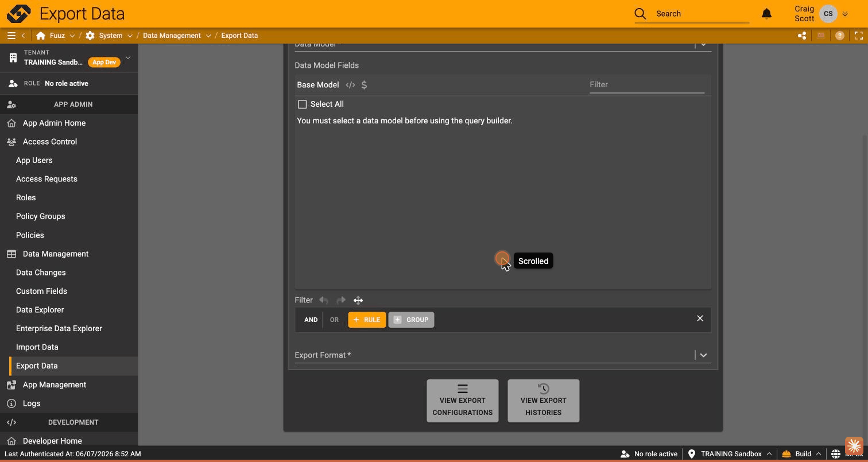Image resolution: width=868 pixels, height=462 pixels.
Task: Click the data model fields Filter input
Action: coord(647,85)
